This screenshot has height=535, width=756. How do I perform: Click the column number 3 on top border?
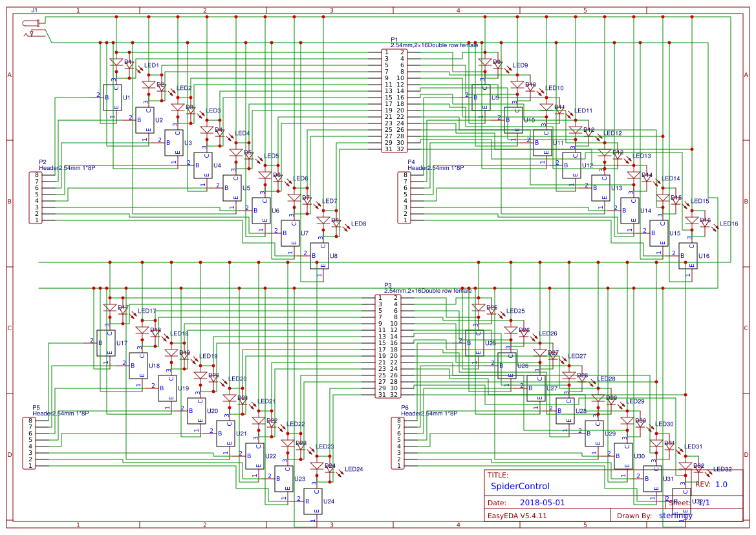[331, 9]
